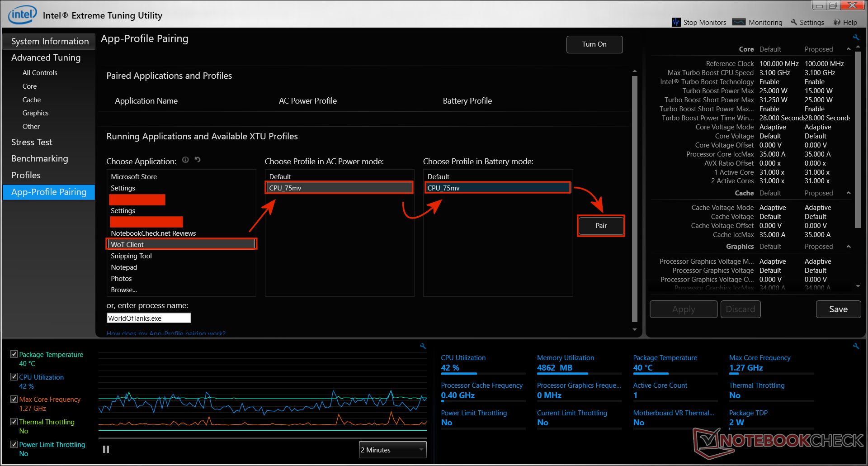Select CPU_75mv in AC Power profile list
Screen dimensions: 868x466
[x=339, y=188]
